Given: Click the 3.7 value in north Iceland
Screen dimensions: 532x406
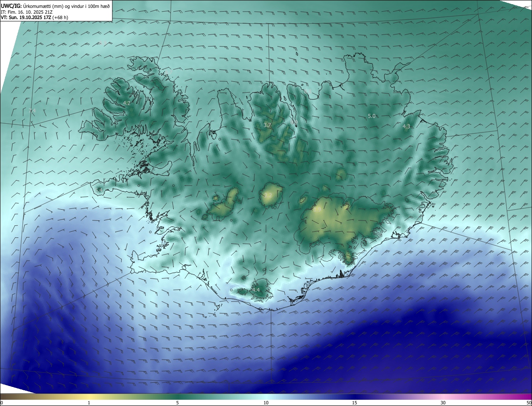Looking at the screenshot, I should [267, 125].
